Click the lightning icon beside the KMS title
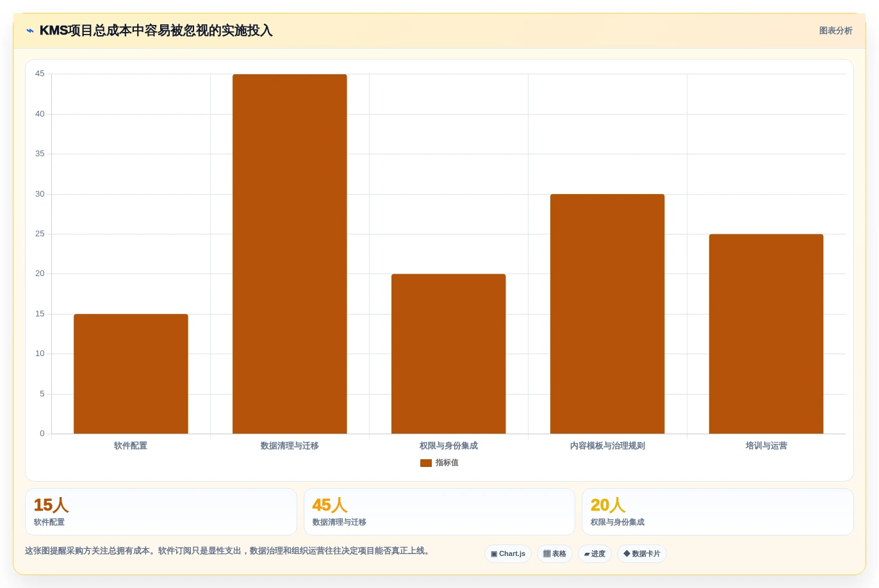Screen dimensions: 879x588 coord(30,31)
